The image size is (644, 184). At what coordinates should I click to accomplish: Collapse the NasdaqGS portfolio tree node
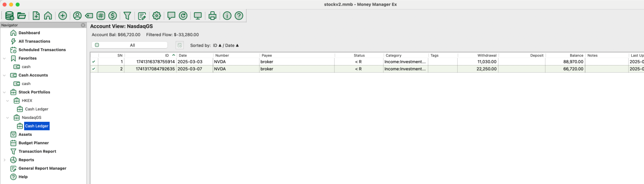[7, 118]
